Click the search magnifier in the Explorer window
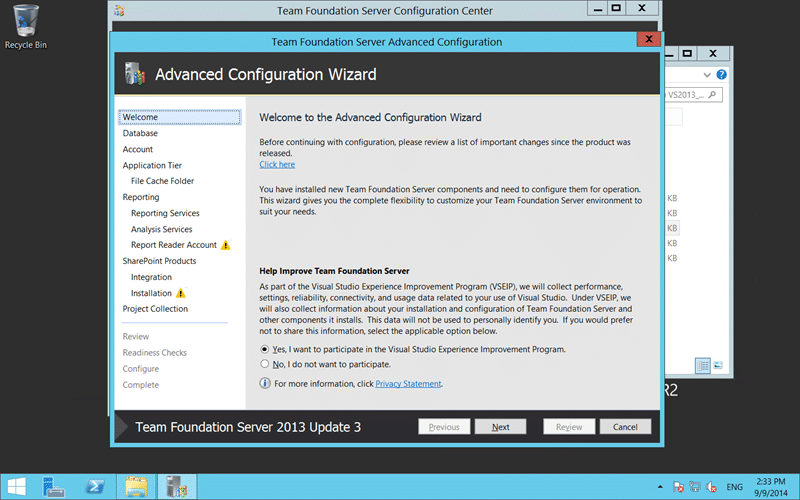Viewport: 800px width, 500px height. [x=712, y=94]
